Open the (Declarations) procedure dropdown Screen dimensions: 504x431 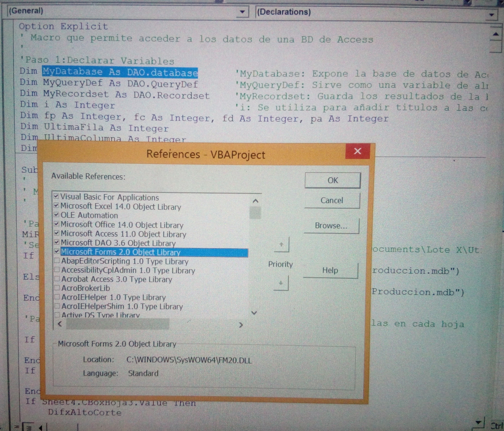pyautogui.click(x=492, y=14)
